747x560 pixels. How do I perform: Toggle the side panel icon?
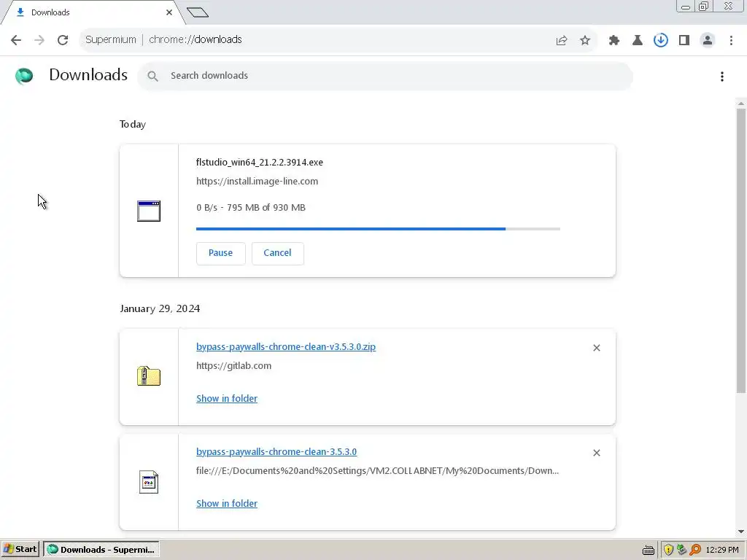click(684, 41)
